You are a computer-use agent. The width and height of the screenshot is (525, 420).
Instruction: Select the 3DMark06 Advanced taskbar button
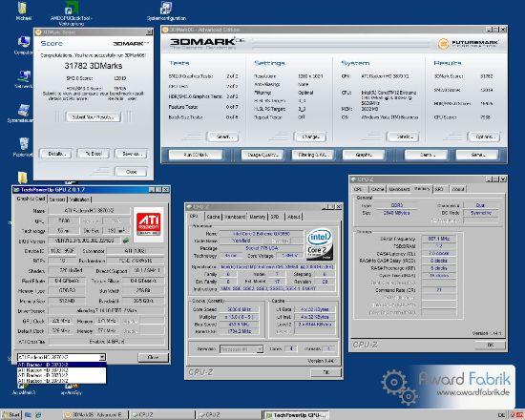tap(95, 415)
